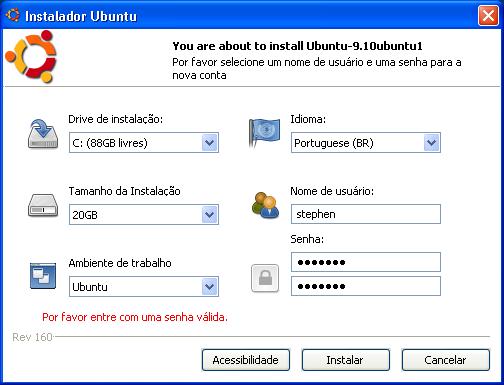Image resolution: width=504 pixels, height=385 pixels.
Task: Click the 'Idioma:' label
Action: point(308,119)
